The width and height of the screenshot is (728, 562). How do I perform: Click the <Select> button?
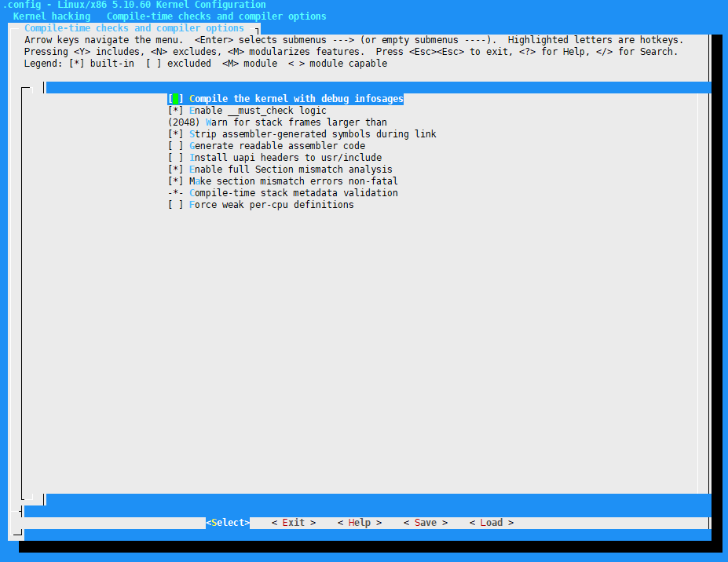click(x=228, y=523)
